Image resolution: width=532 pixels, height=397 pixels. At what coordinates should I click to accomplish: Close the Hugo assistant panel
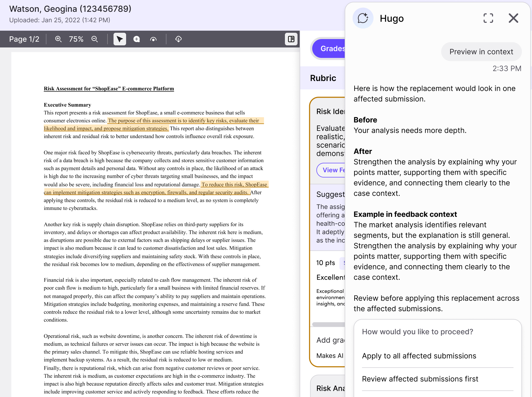point(513,18)
